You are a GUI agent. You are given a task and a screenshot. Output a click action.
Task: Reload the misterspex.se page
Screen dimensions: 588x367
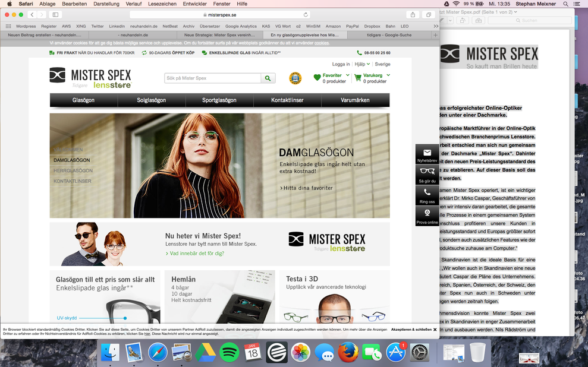point(306,15)
